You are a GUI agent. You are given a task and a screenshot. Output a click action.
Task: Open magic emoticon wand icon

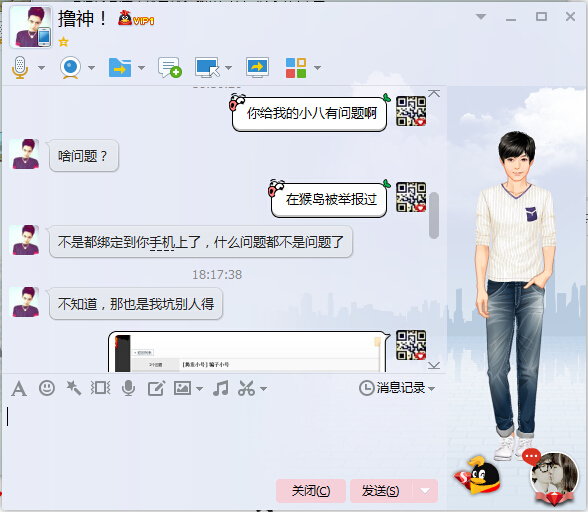point(74,388)
